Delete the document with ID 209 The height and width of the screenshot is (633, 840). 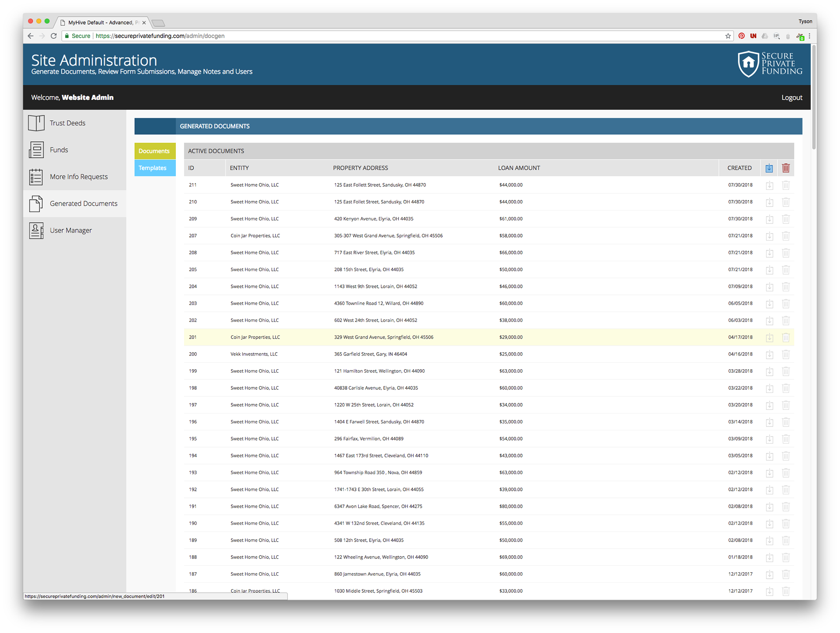[786, 219]
